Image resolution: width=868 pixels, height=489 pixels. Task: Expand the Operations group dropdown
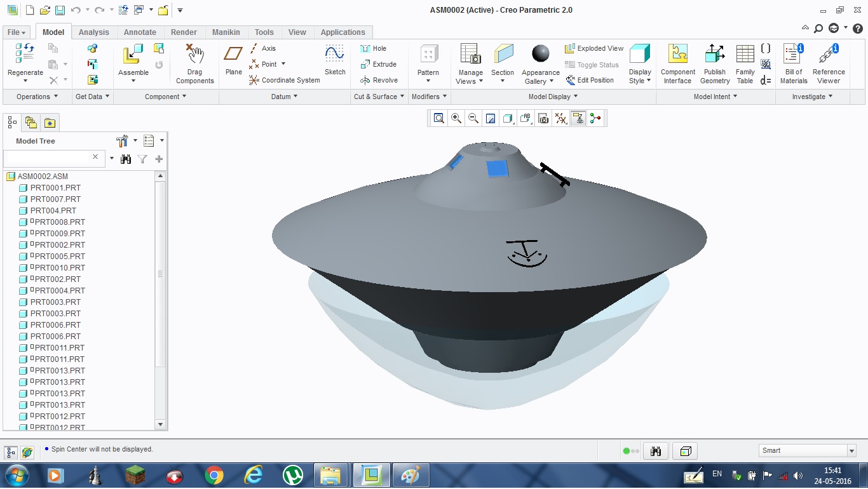[x=37, y=97]
